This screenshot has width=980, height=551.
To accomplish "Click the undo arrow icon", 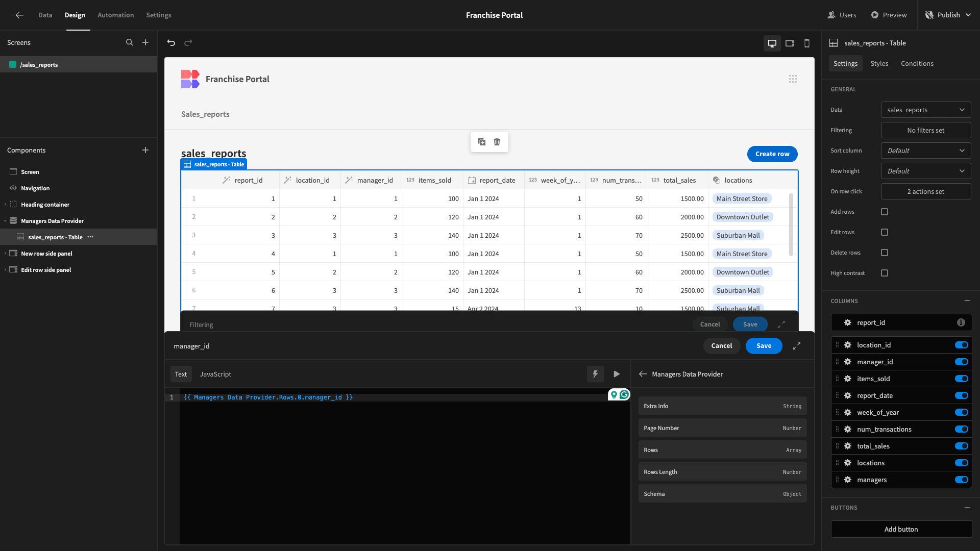I will coord(171,43).
